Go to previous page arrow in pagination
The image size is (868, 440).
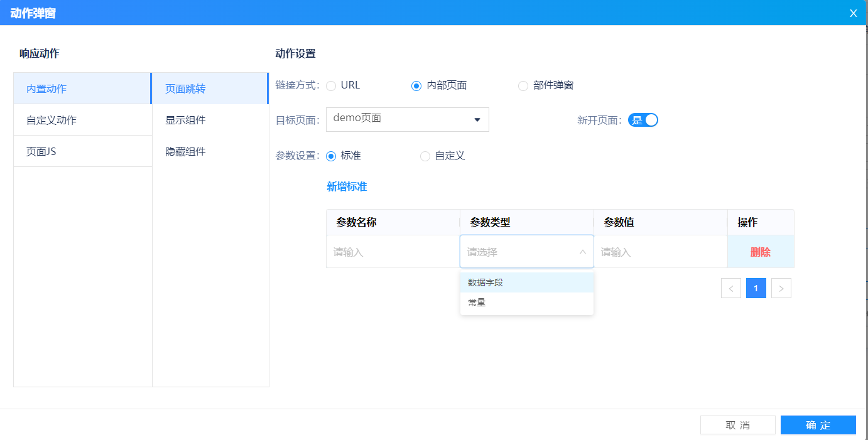tap(731, 288)
